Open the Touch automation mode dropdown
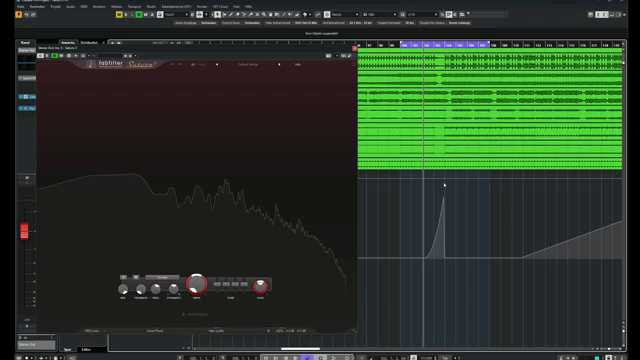 click(x=176, y=14)
